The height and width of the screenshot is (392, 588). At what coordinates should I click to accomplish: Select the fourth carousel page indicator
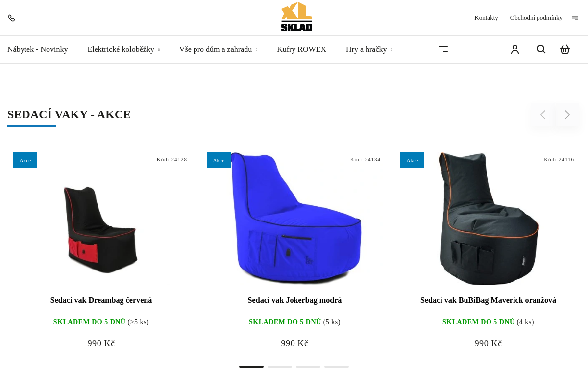point(337,367)
